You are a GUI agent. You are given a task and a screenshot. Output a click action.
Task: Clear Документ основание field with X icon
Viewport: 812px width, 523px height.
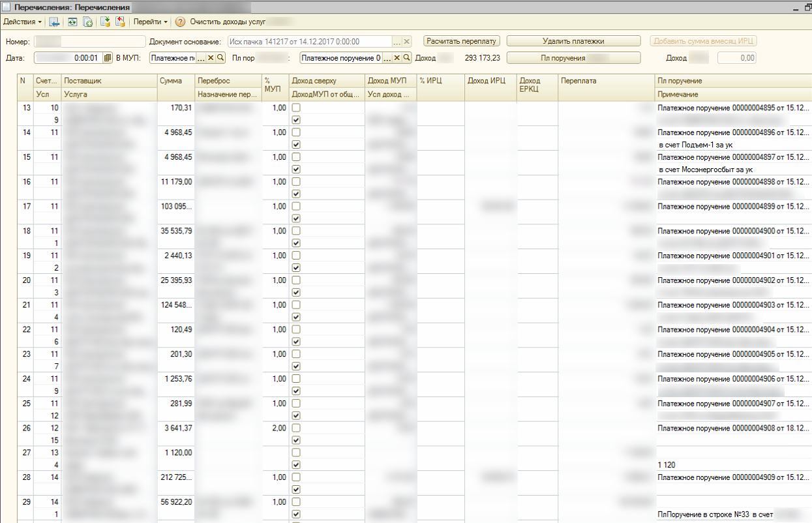[x=407, y=41]
